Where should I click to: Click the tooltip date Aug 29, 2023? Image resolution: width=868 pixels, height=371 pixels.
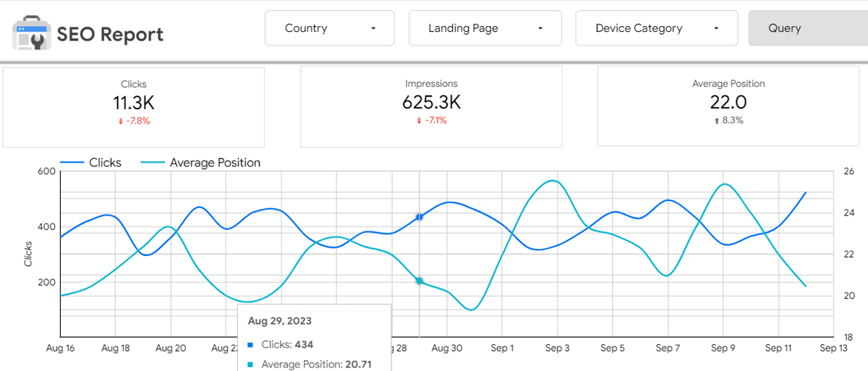[280, 320]
